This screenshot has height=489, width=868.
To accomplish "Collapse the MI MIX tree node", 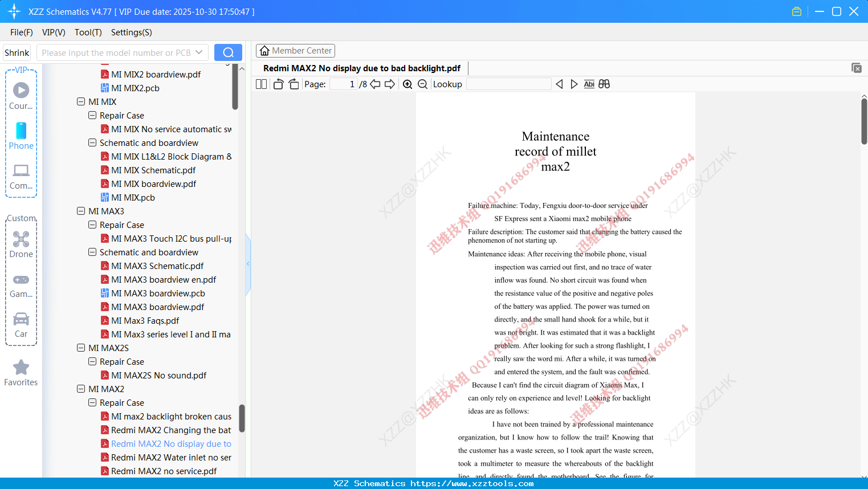I will pos(81,102).
